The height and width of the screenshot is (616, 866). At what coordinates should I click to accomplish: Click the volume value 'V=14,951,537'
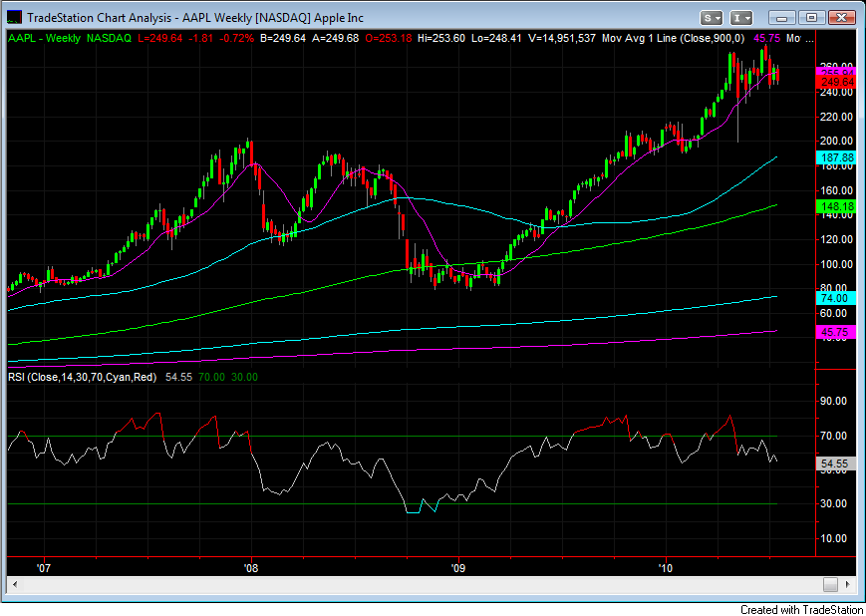pos(561,38)
